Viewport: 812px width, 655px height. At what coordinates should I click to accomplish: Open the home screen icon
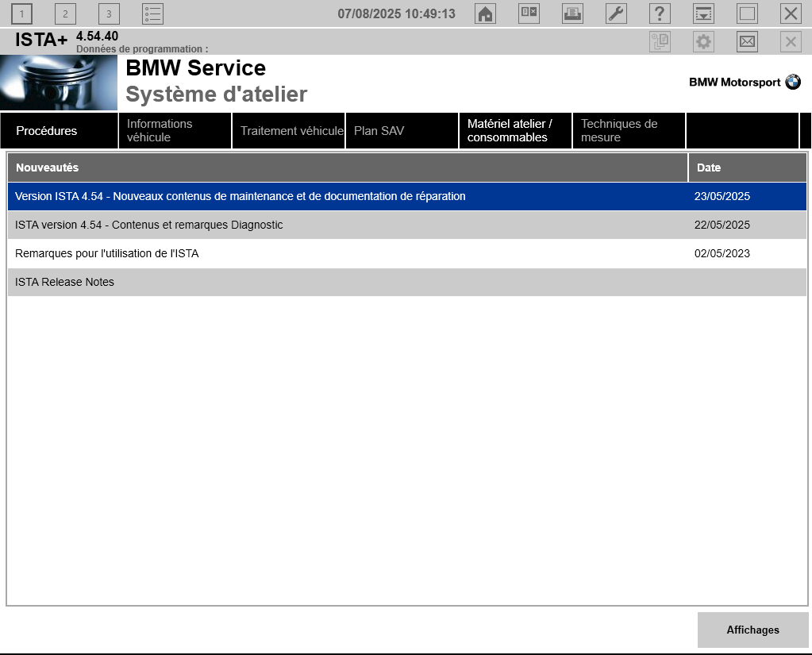tap(485, 14)
